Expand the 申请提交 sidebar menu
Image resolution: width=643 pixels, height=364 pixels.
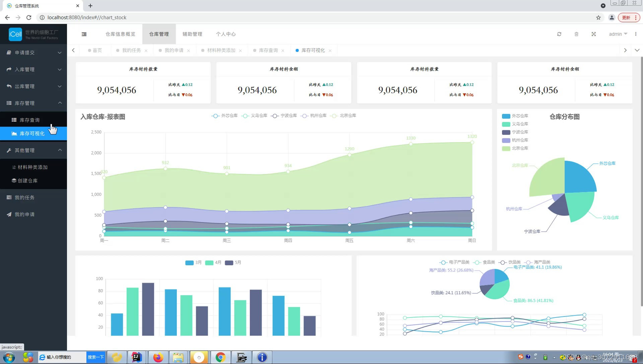pos(33,53)
